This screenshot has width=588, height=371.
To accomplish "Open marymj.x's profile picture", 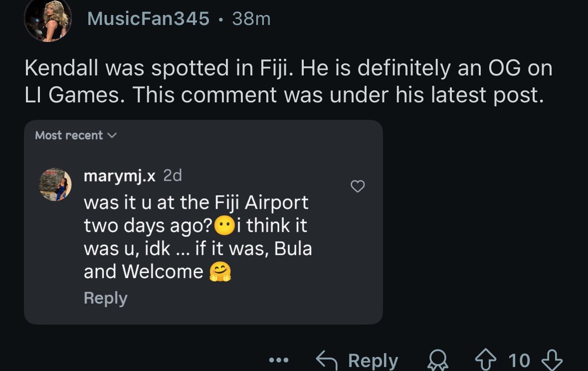I will pyautogui.click(x=55, y=184).
